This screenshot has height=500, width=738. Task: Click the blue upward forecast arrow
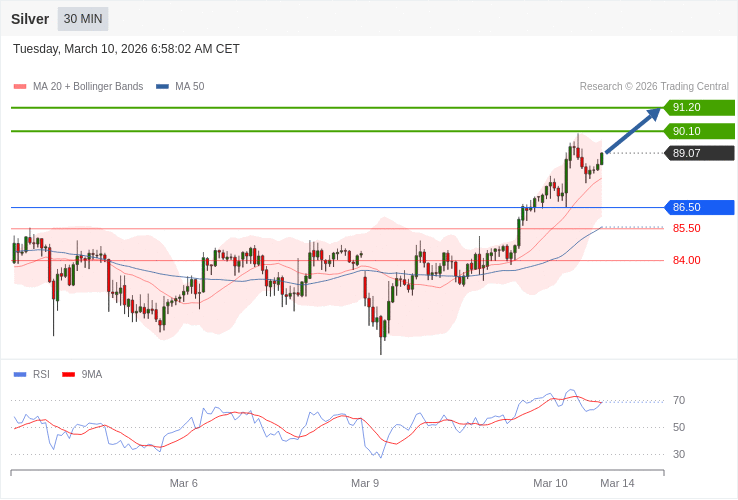point(632,131)
